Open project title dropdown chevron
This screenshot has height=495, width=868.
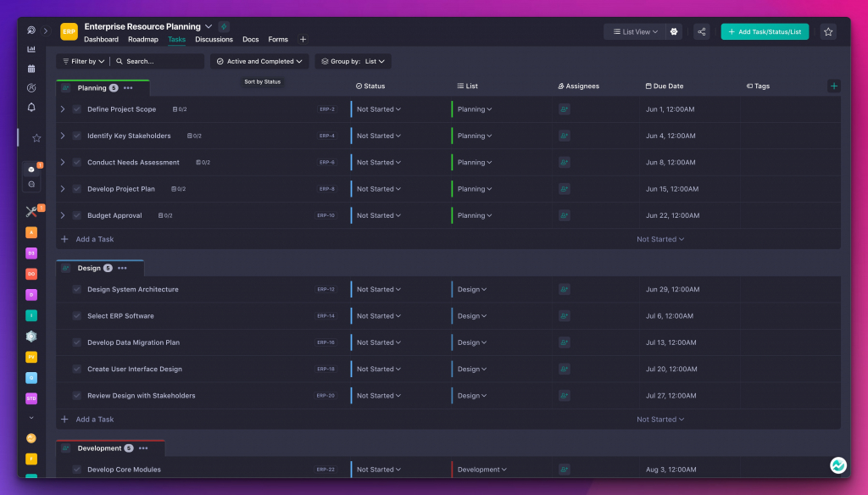(x=209, y=26)
